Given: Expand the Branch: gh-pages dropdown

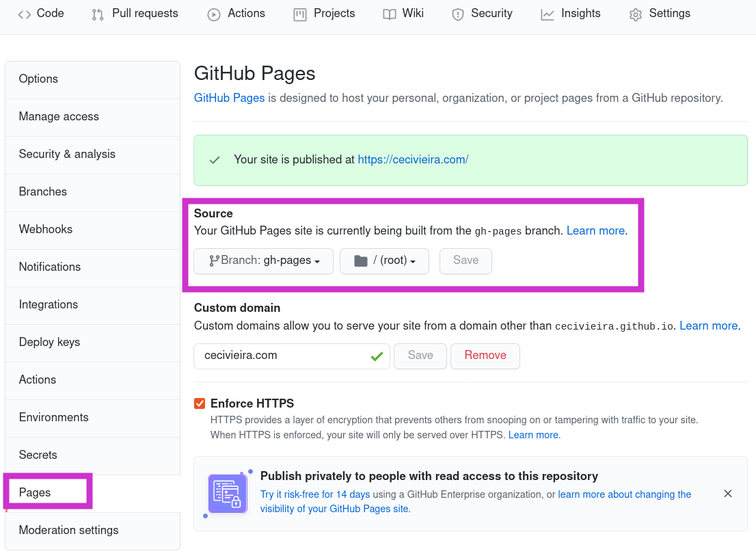Looking at the screenshot, I should [x=263, y=261].
